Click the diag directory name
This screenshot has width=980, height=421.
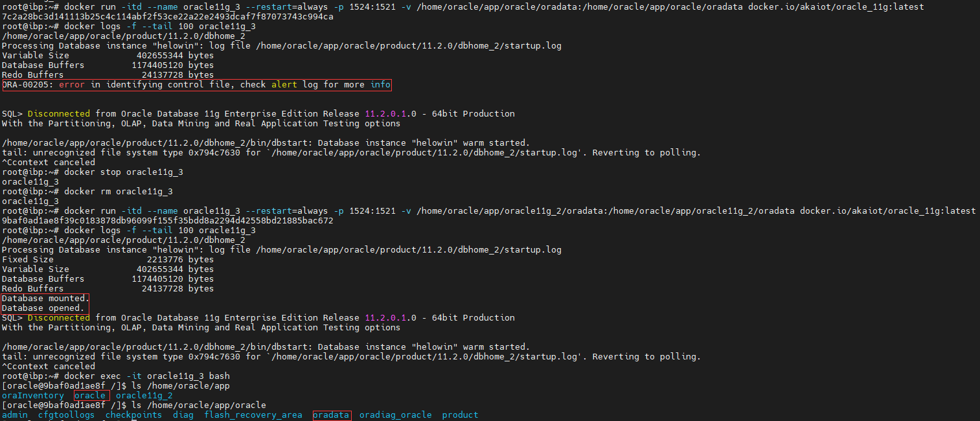pyautogui.click(x=183, y=415)
